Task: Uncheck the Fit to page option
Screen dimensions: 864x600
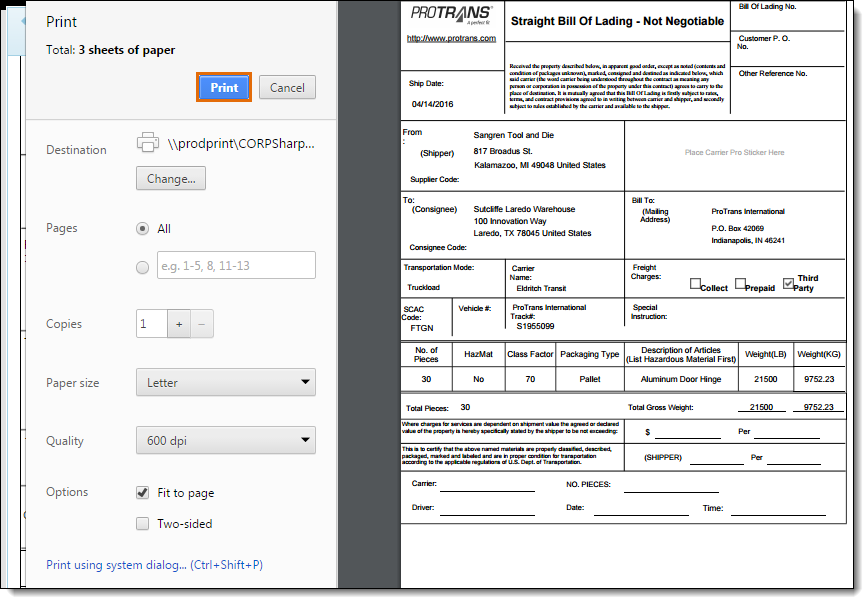Action: [x=143, y=493]
